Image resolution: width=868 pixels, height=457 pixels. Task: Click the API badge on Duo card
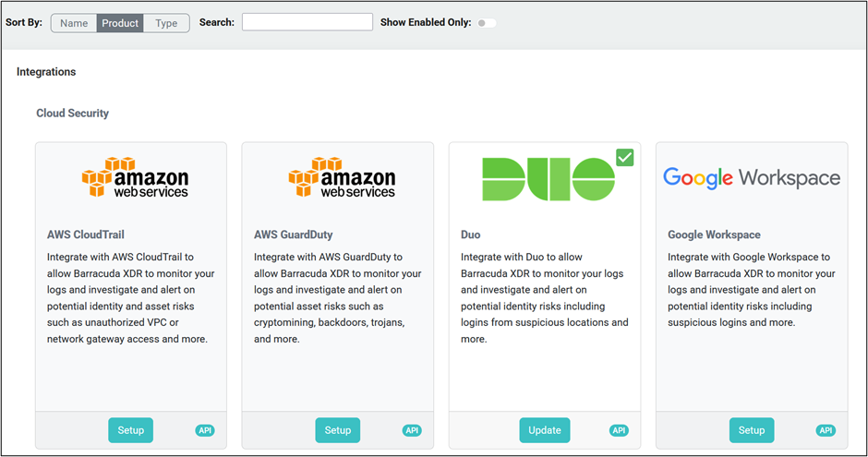coord(619,430)
